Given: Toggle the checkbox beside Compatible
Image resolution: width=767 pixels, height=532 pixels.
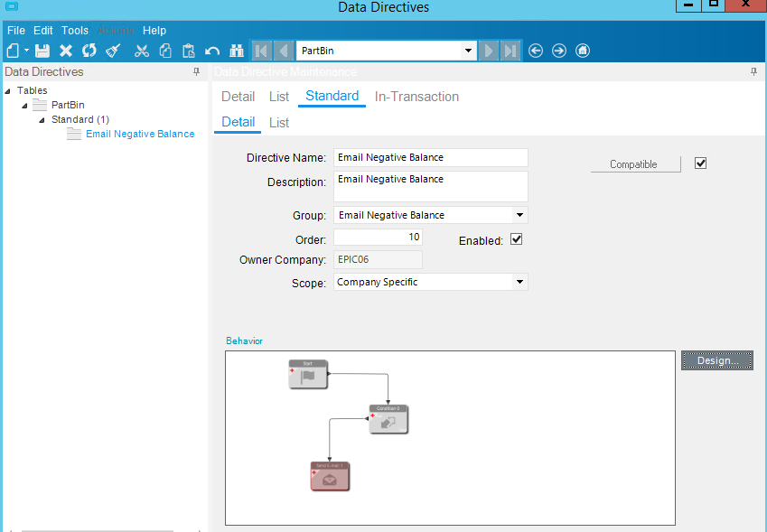Looking at the screenshot, I should [x=700, y=163].
